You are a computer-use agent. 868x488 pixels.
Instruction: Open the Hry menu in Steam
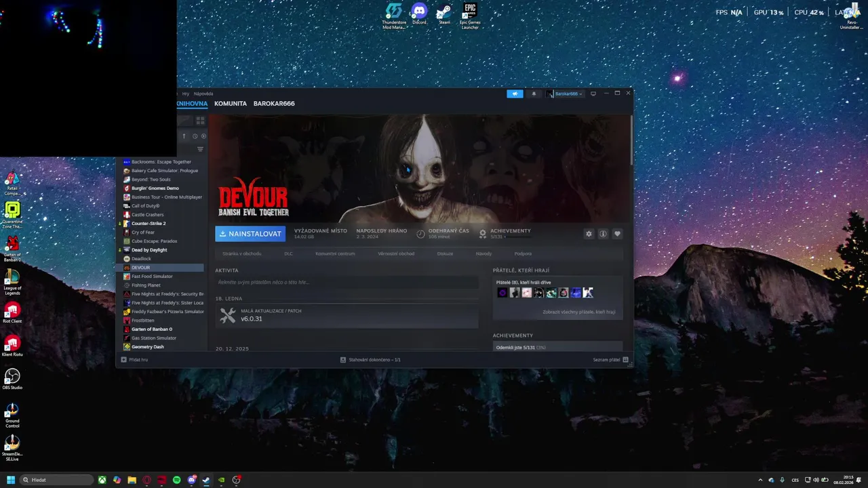click(x=186, y=94)
